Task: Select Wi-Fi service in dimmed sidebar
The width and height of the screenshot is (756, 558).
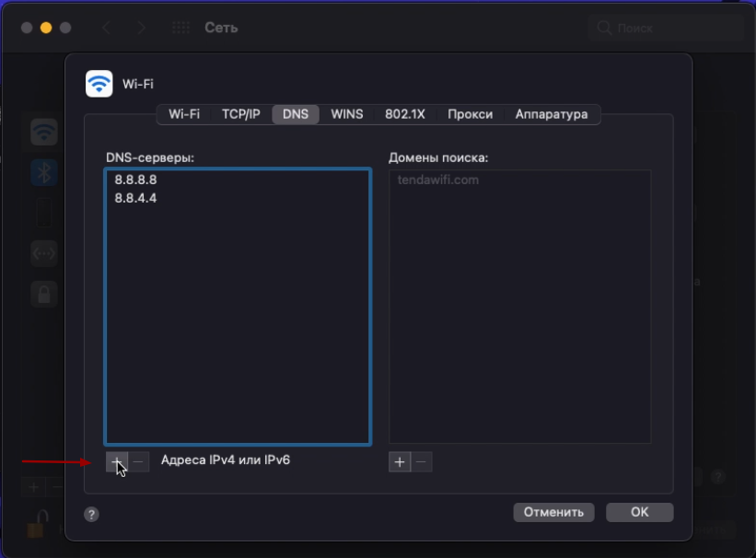Action: tap(44, 132)
